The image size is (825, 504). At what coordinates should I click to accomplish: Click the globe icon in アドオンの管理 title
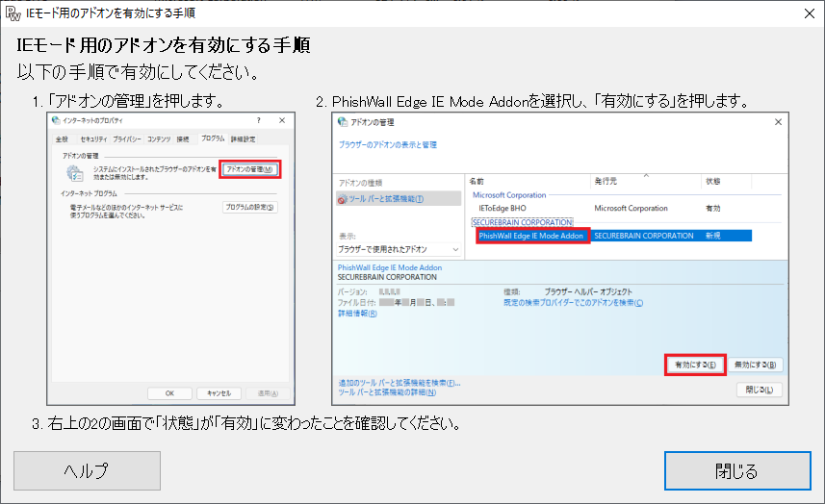click(343, 122)
